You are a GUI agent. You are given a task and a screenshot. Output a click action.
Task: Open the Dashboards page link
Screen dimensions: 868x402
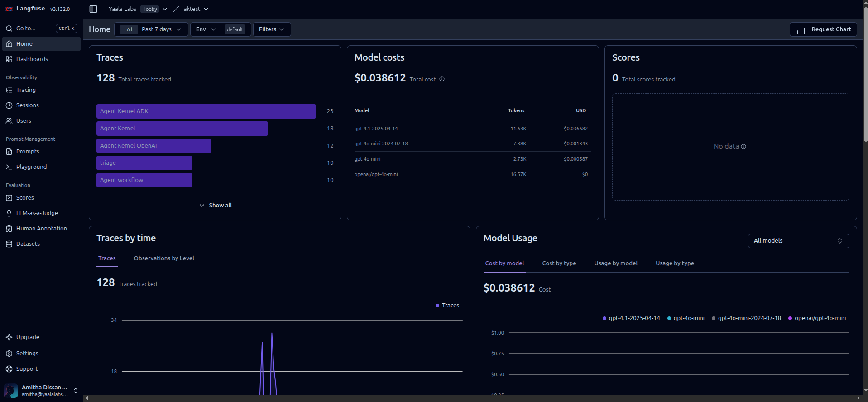coord(41,59)
